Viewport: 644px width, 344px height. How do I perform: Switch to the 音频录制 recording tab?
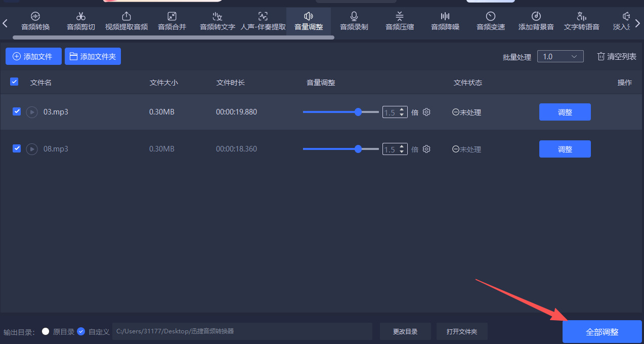(x=354, y=20)
